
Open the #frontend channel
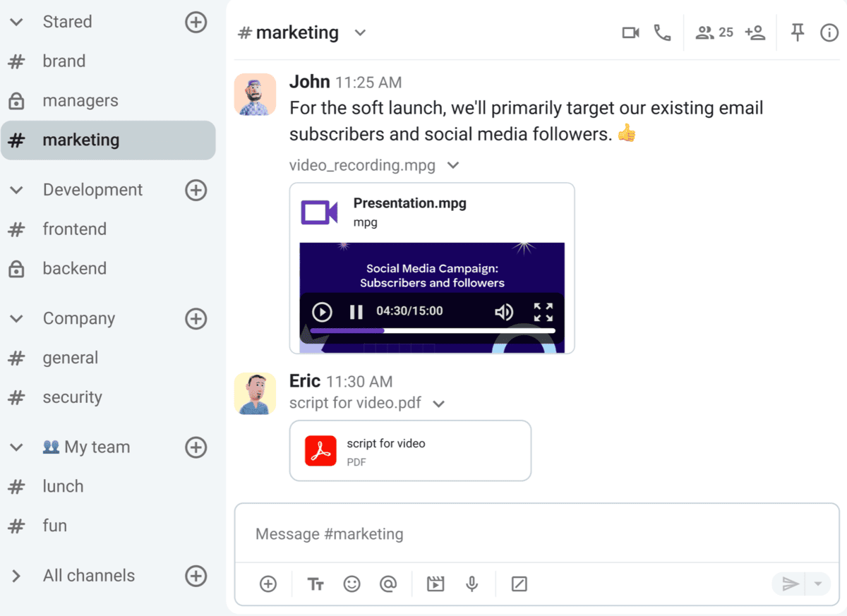click(74, 229)
